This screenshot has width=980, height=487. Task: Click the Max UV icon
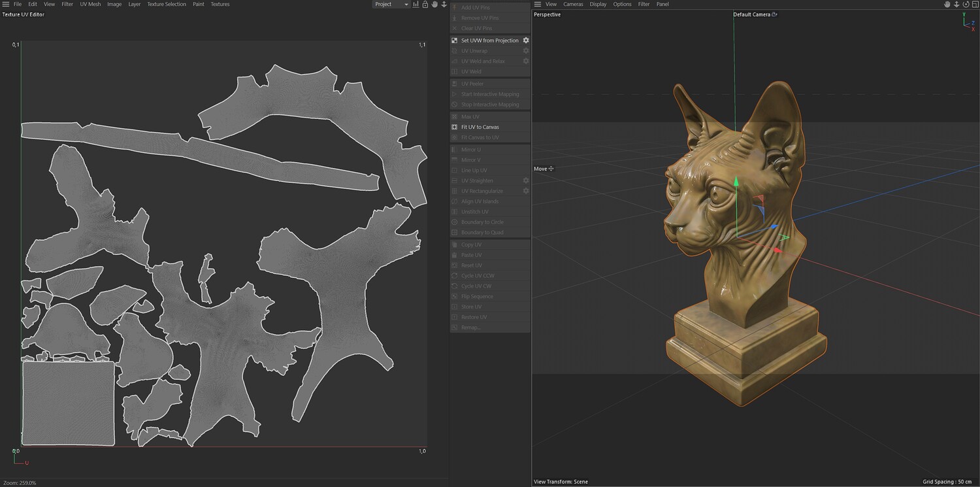tap(455, 116)
